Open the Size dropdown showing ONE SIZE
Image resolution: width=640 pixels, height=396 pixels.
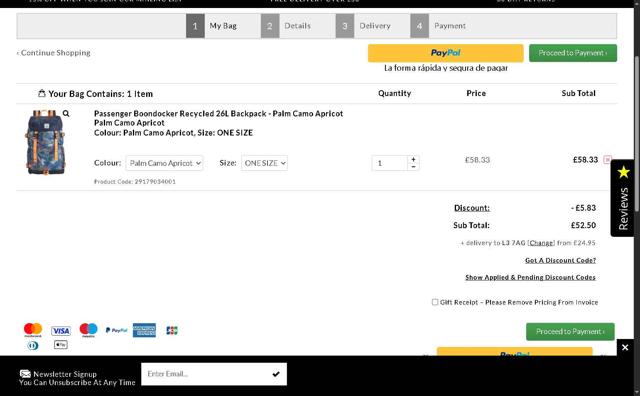coord(264,163)
